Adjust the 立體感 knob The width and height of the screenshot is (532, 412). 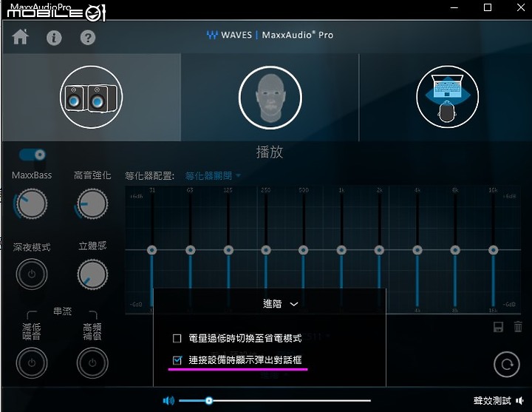pos(92,274)
